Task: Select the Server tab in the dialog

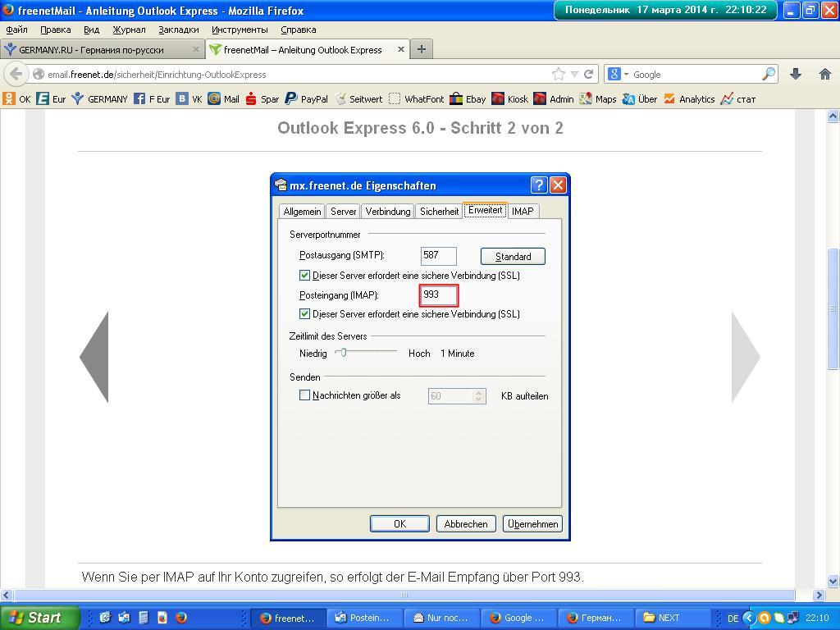Action: tap(344, 212)
